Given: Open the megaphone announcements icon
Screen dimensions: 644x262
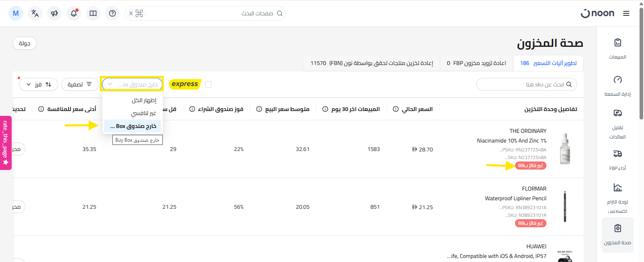Looking at the screenshot, I should click(54, 13).
